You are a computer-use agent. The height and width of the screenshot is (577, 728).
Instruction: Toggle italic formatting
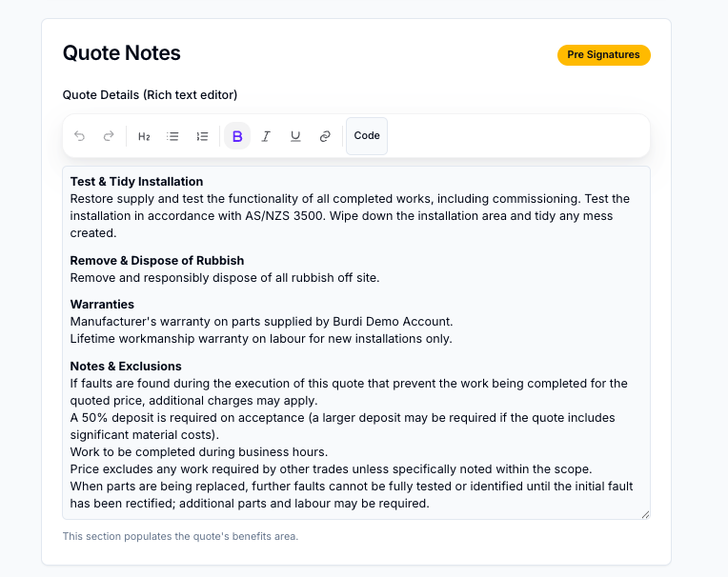click(x=266, y=136)
